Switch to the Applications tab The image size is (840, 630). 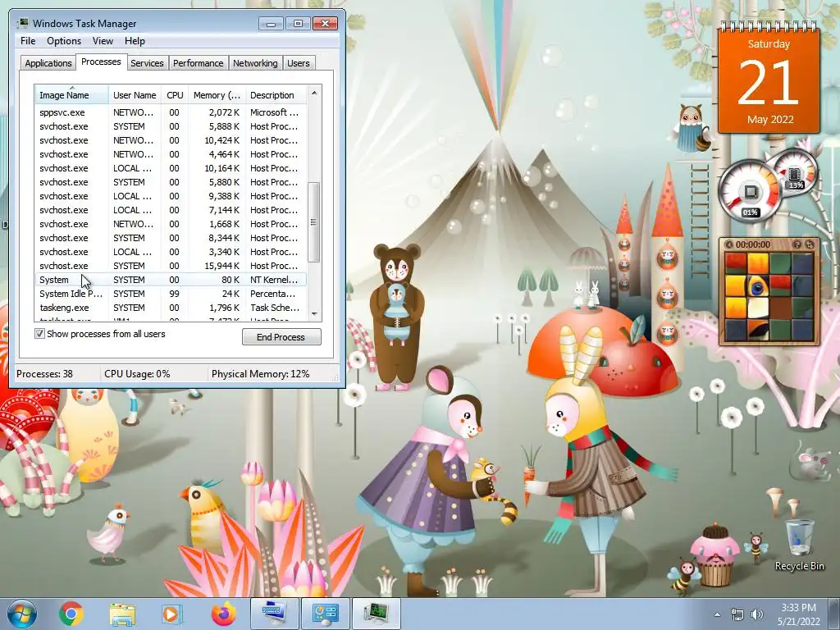click(x=48, y=62)
